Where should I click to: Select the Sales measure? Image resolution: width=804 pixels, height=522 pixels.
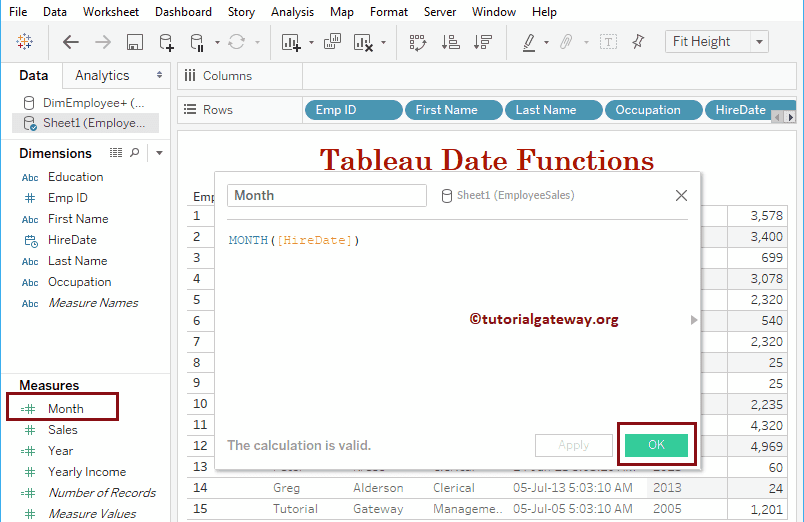point(63,430)
